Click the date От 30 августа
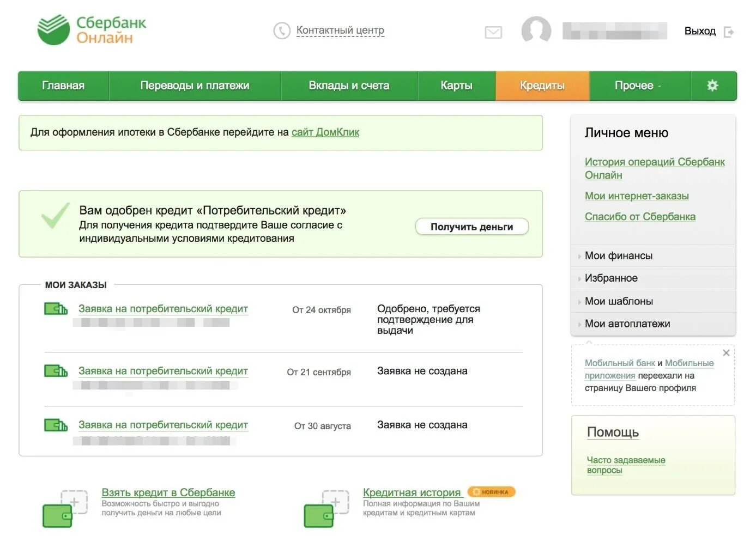This screenshot has height=542, width=756. tap(323, 426)
